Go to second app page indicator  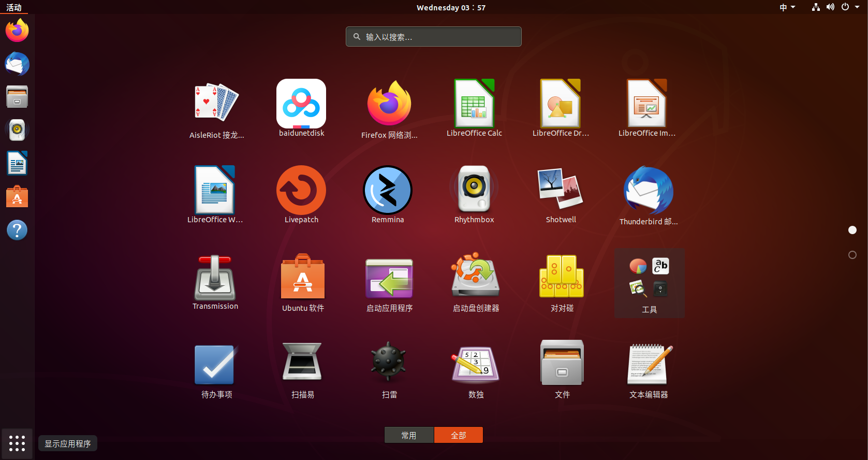tap(852, 255)
